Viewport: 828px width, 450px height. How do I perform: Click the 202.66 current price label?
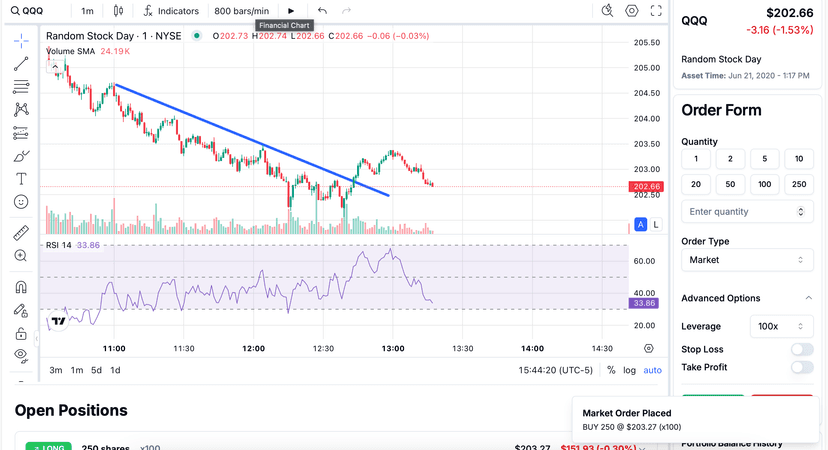647,186
